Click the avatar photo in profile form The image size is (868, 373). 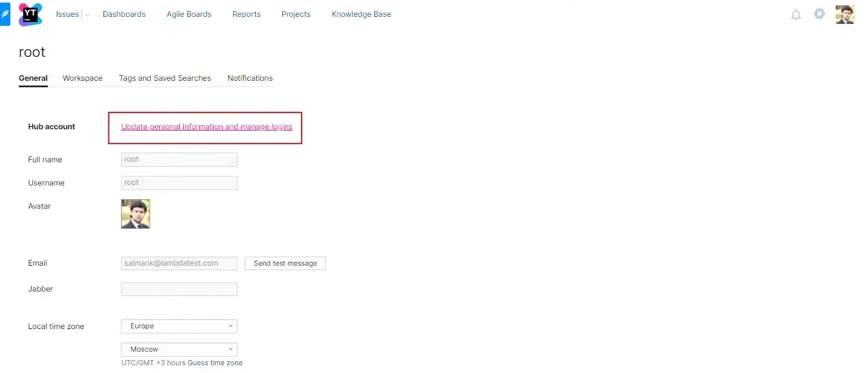pyautogui.click(x=135, y=214)
